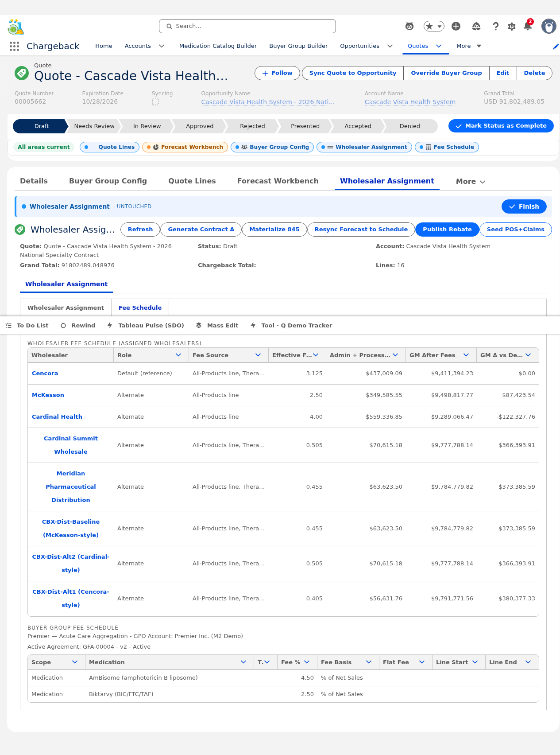Click the Quote Lines status pill

click(x=110, y=147)
